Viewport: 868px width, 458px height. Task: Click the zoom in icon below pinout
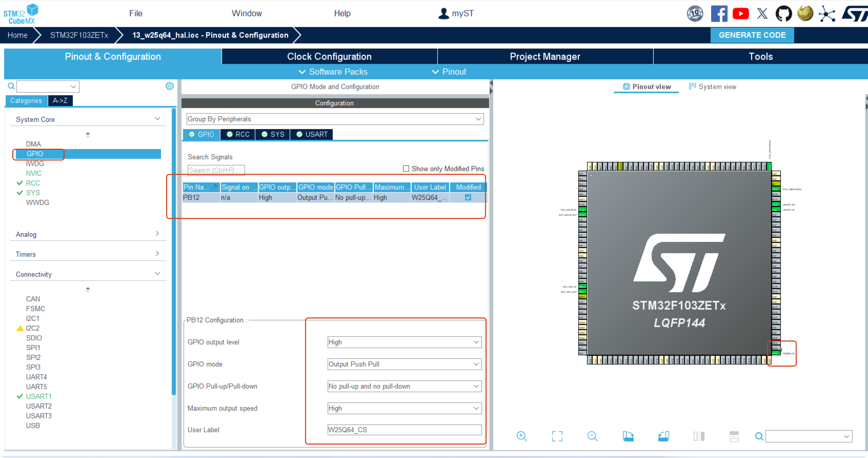pos(521,436)
